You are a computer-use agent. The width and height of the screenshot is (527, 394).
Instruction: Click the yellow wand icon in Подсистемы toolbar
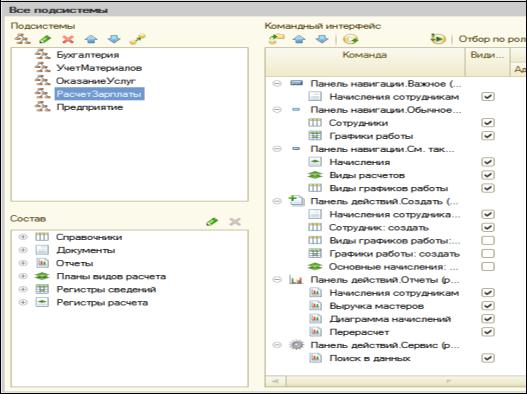137,39
